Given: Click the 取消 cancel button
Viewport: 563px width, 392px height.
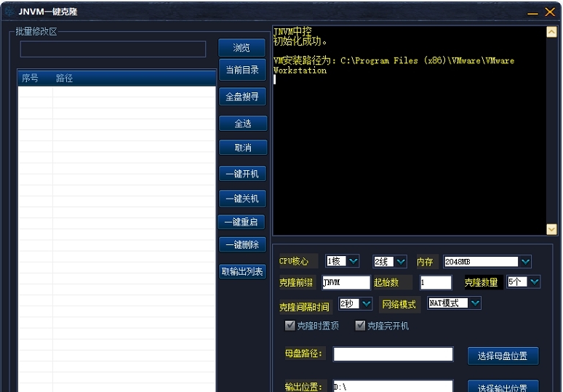Looking at the screenshot, I should pyautogui.click(x=243, y=148).
